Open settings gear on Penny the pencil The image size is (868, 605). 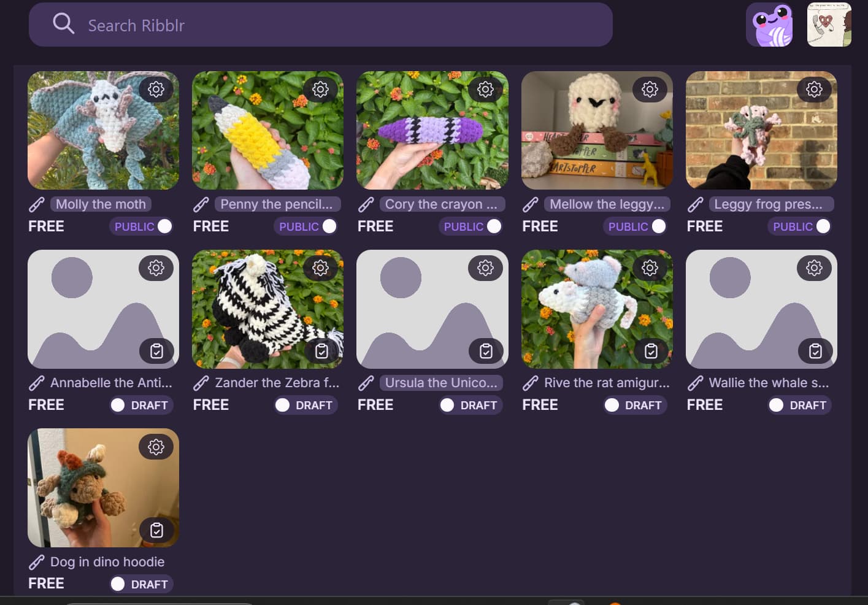click(320, 90)
